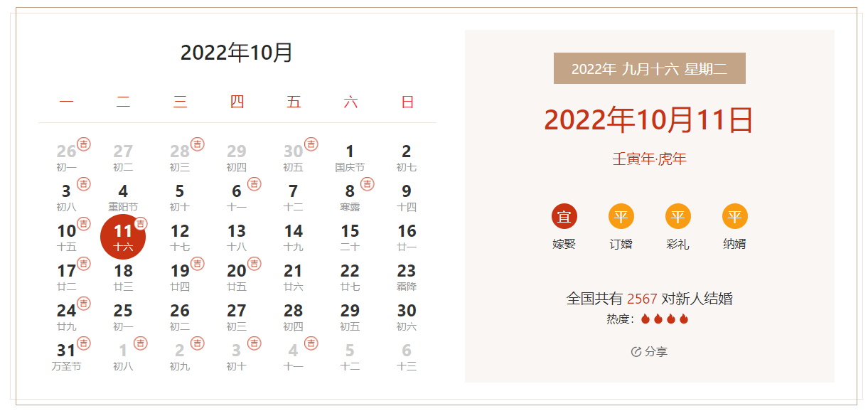Click the large 2022年10月11日 date heading
Screen dimensions: 868x411
pos(648,119)
